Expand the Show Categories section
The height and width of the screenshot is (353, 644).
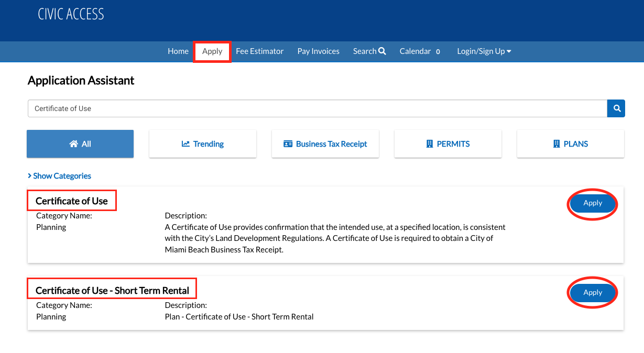point(60,176)
